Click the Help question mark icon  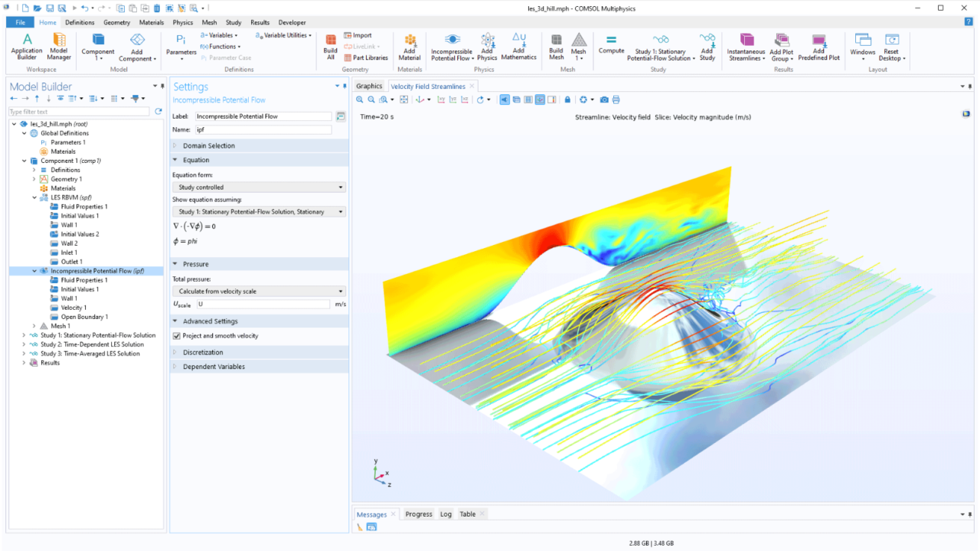pyautogui.click(x=969, y=22)
